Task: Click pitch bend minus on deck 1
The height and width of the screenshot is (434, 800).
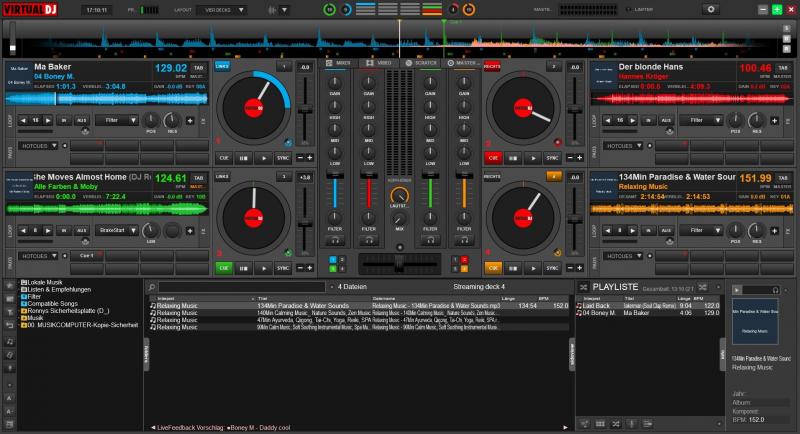Action: tap(300, 158)
